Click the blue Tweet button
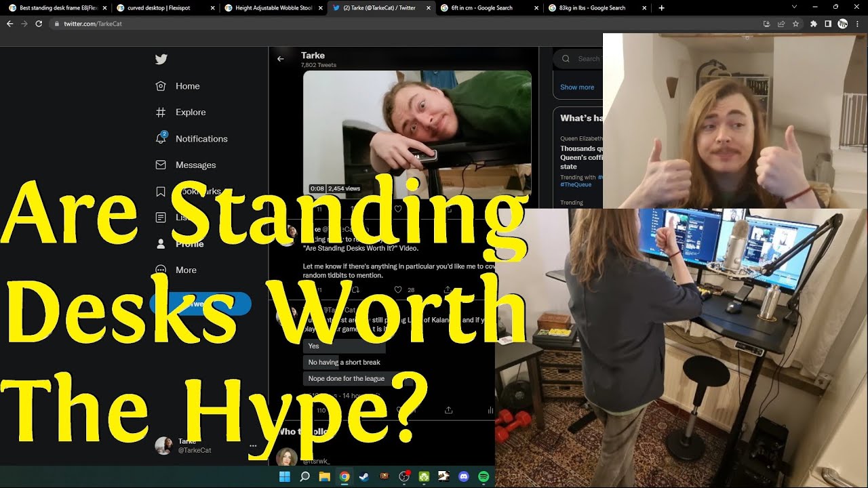This screenshot has height=488, width=868. [200, 304]
